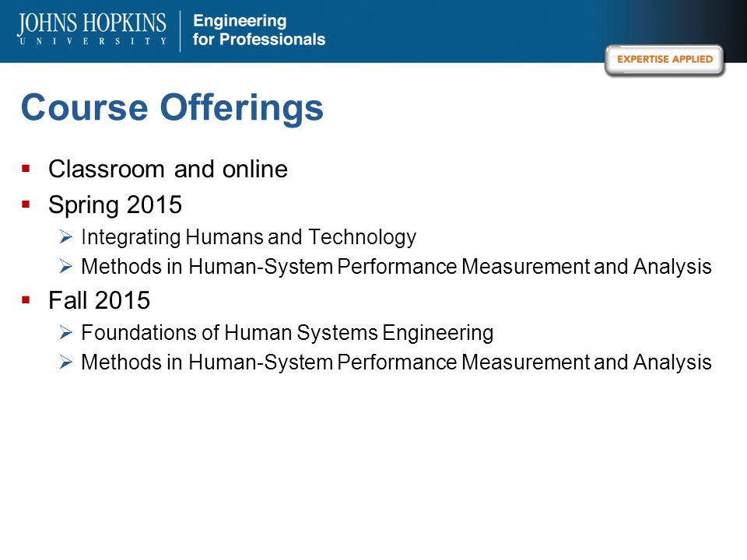Click the Spring 2015 bullet text
Screen dimensions: 747x560
[x=115, y=205]
